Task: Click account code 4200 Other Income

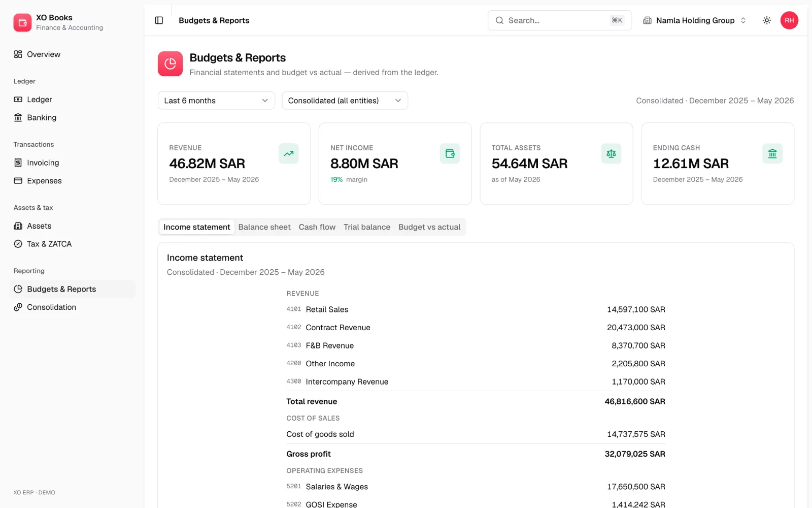Action: pos(294,363)
